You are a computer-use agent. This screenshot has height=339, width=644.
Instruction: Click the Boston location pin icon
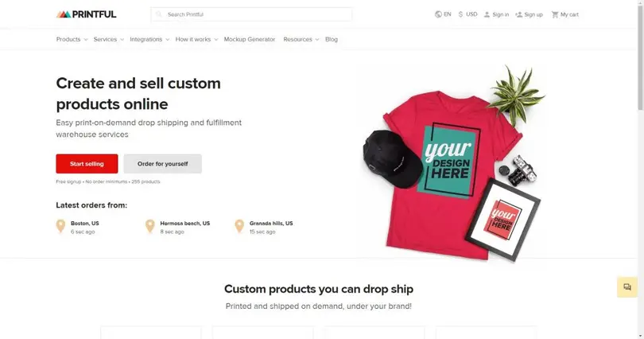60,227
